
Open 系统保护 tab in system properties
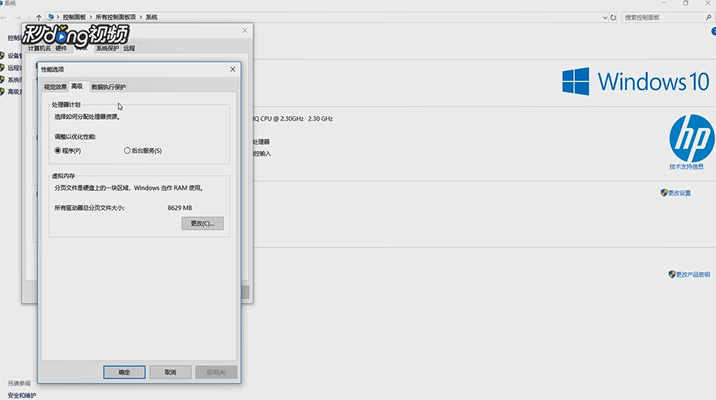click(107, 48)
